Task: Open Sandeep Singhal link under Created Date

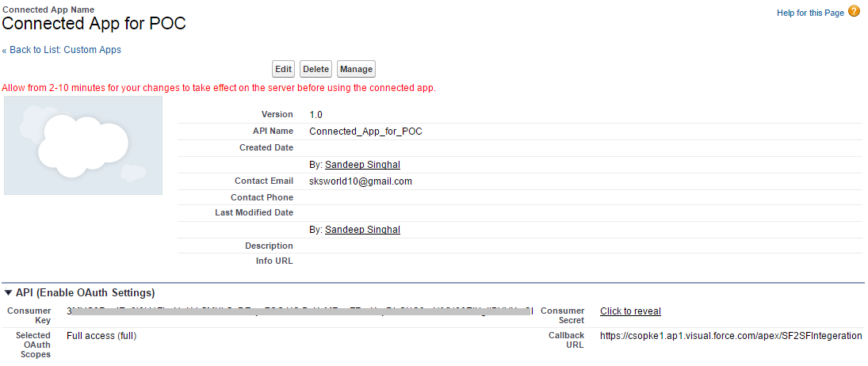Action: 362,165
